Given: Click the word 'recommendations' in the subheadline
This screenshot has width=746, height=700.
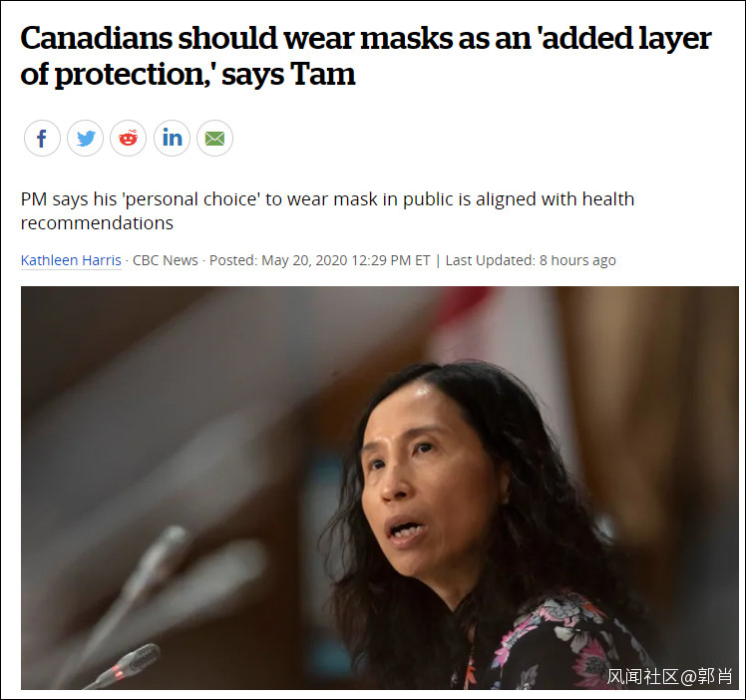Looking at the screenshot, I should [x=97, y=223].
